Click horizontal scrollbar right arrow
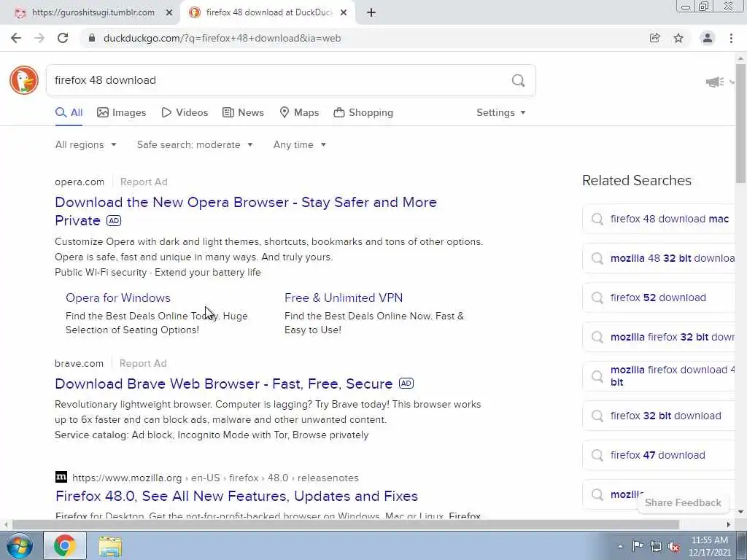This screenshot has width=747, height=560. [x=729, y=525]
